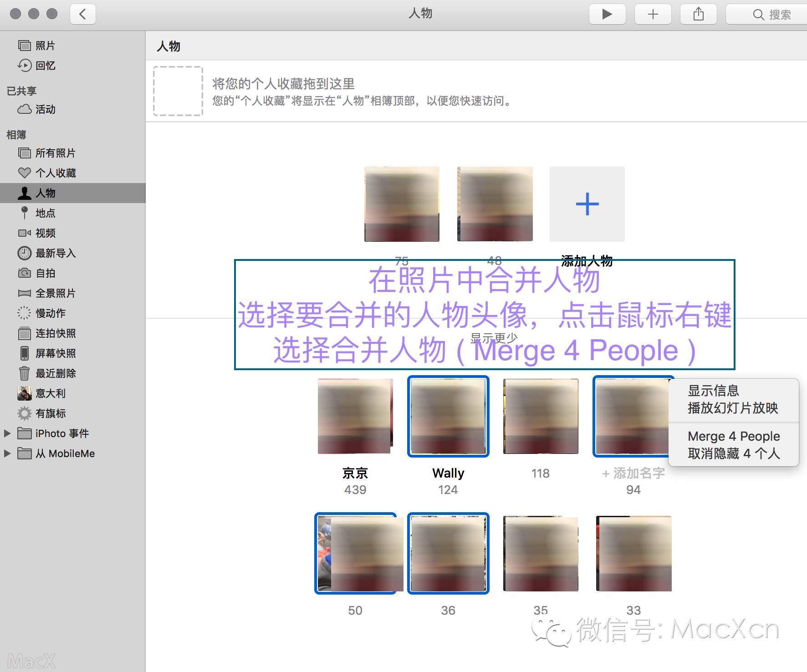Select 显示信息 in the context menu
This screenshot has width=807, height=672.
pyautogui.click(x=713, y=391)
